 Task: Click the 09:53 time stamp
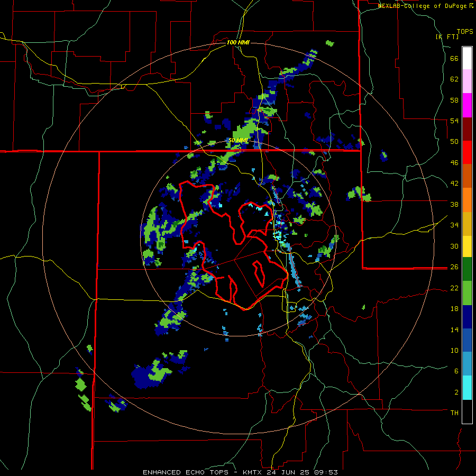[327, 472]
